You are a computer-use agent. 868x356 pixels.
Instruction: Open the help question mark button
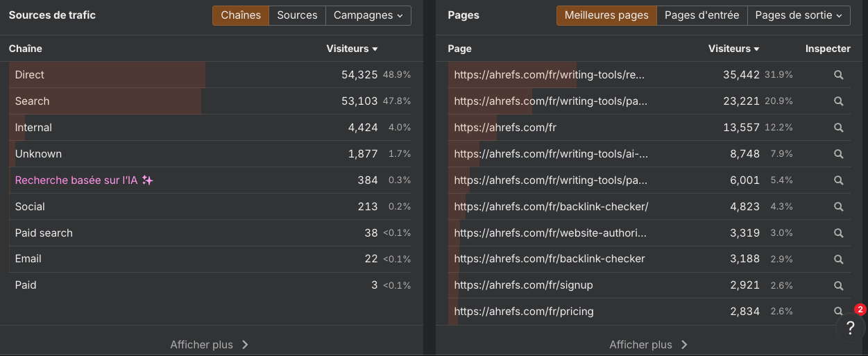[850, 328]
